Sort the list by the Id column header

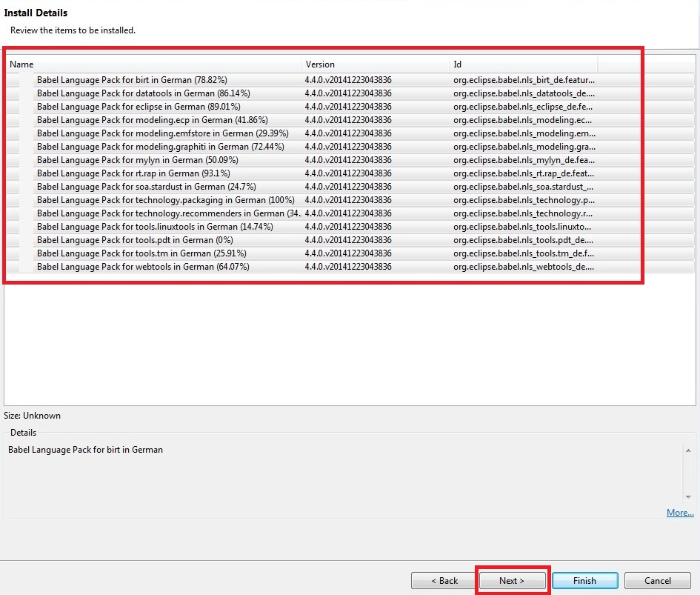[523, 64]
